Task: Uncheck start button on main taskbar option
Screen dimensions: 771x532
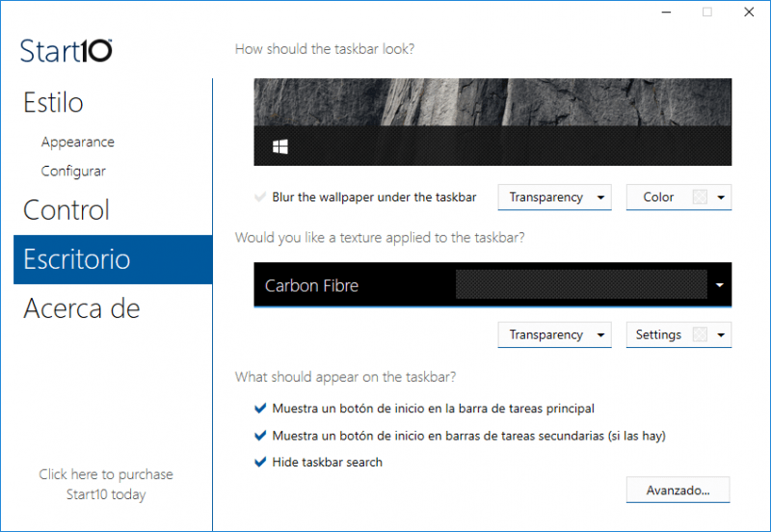Action: coord(259,409)
